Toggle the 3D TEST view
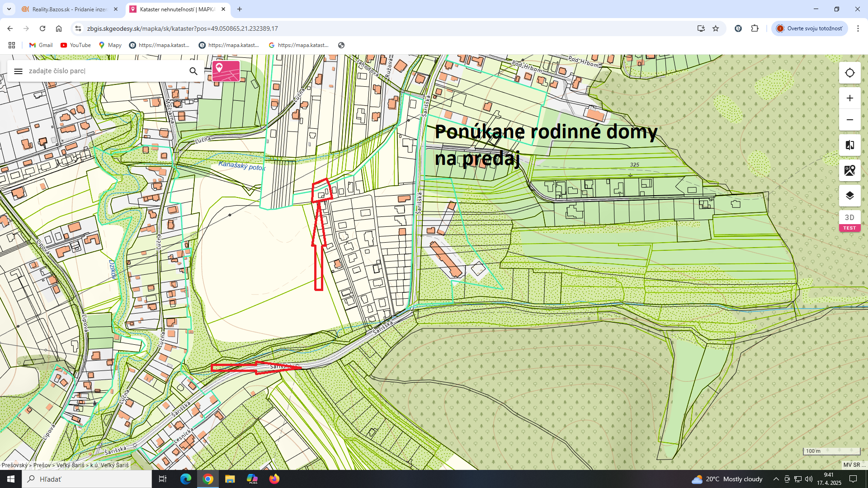Viewport: 868px width, 488px height. [x=849, y=221]
